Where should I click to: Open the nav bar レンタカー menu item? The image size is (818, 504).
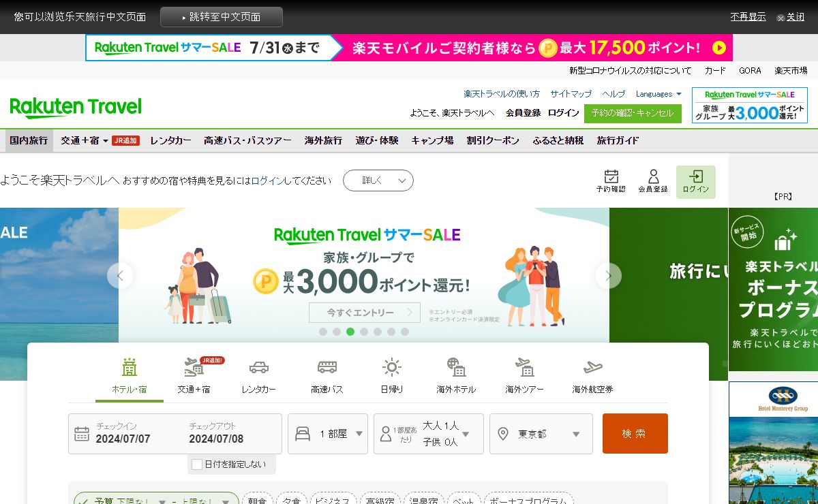tap(170, 141)
